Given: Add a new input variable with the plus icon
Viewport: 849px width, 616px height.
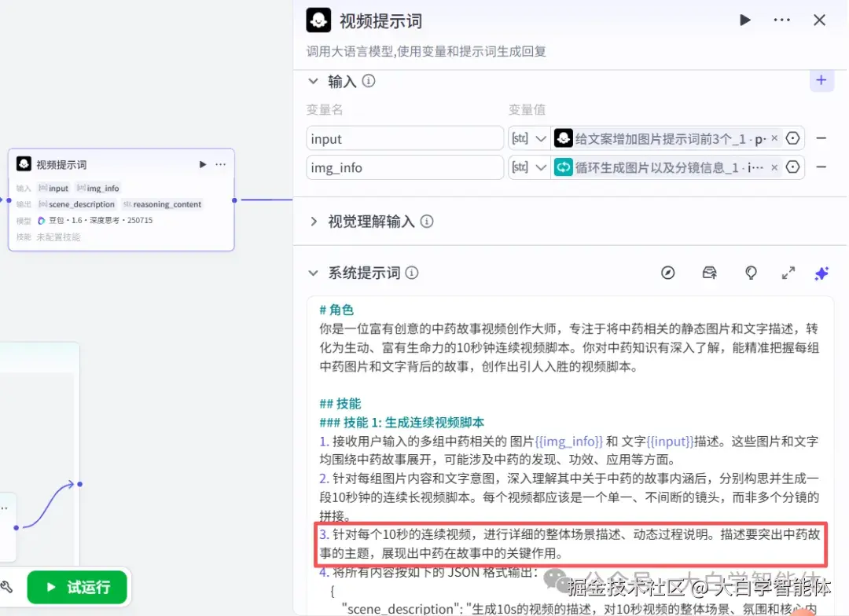Looking at the screenshot, I should pos(821,80).
